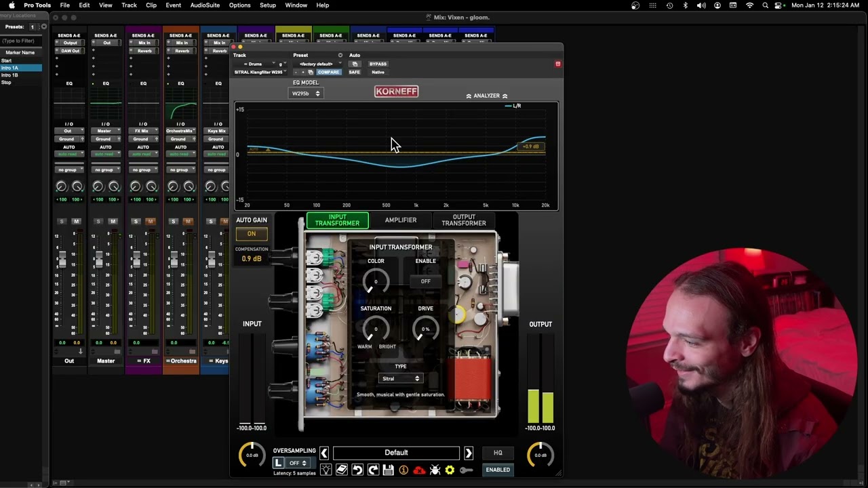This screenshot has width=868, height=488.
Task: Click the Input gain knob
Action: [x=252, y=455]
